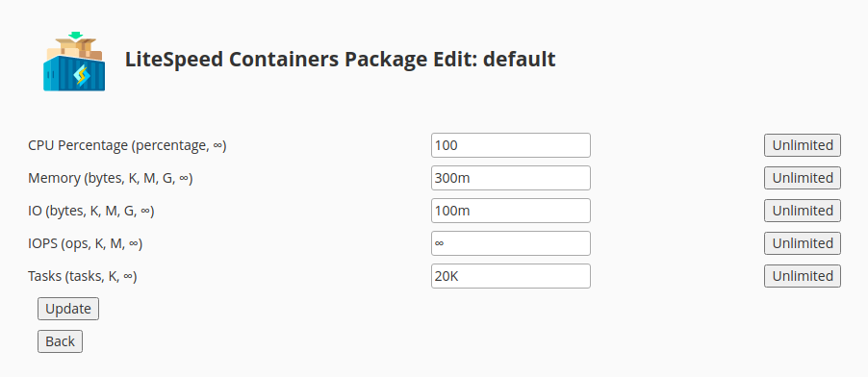
Task: Click the IO (bytes, K, M, G) label
Action: pos(90,211)
